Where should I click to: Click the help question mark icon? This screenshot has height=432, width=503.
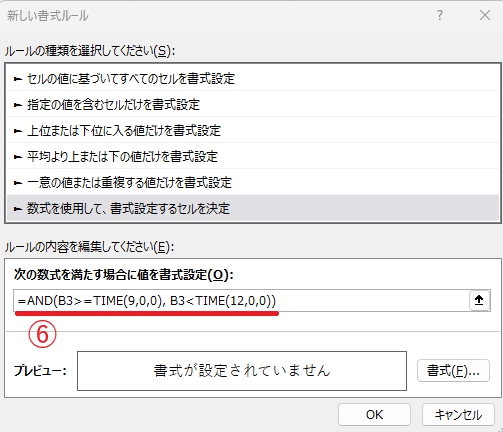[440, 15]
